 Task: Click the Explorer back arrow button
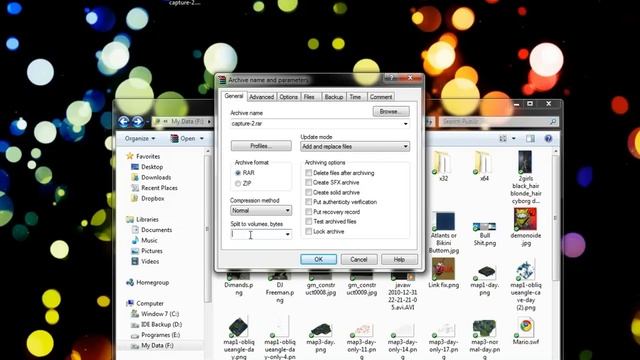[124, 121]
